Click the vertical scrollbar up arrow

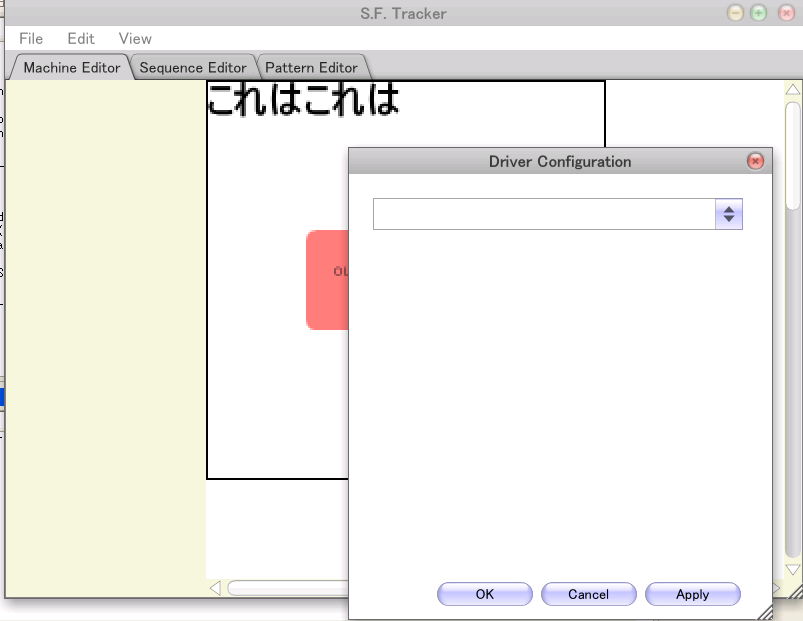[793, 91]
